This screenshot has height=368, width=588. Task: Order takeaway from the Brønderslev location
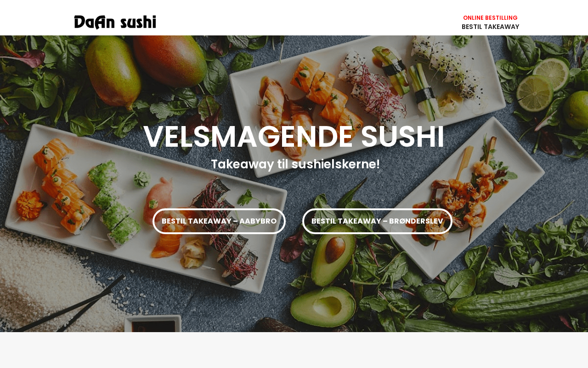tap(377, 221)
